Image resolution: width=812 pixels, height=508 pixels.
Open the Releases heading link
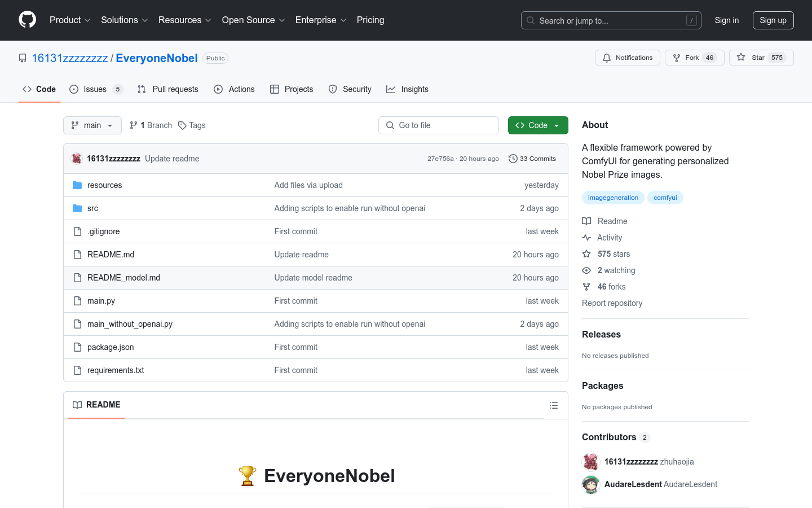click(601, 334)
